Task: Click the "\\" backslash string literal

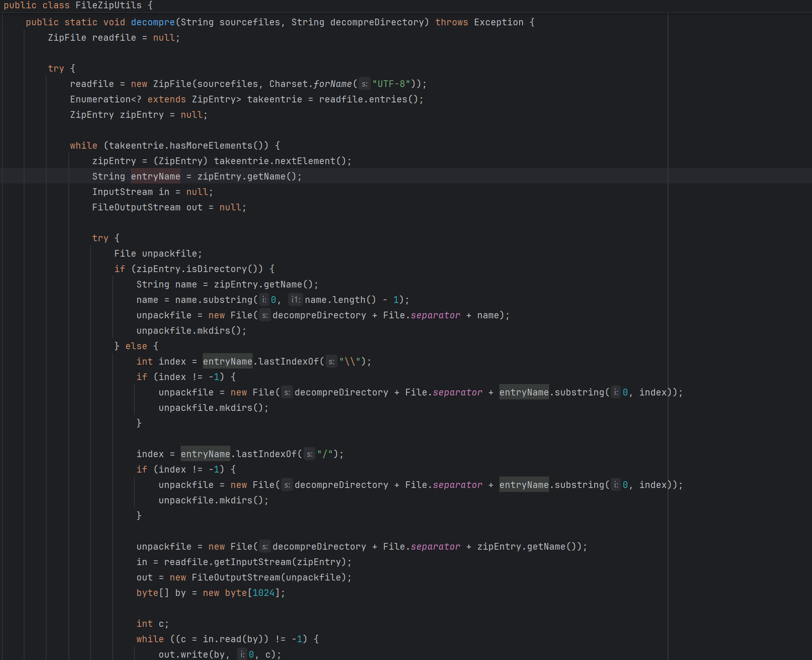Action: pos(349,362)
